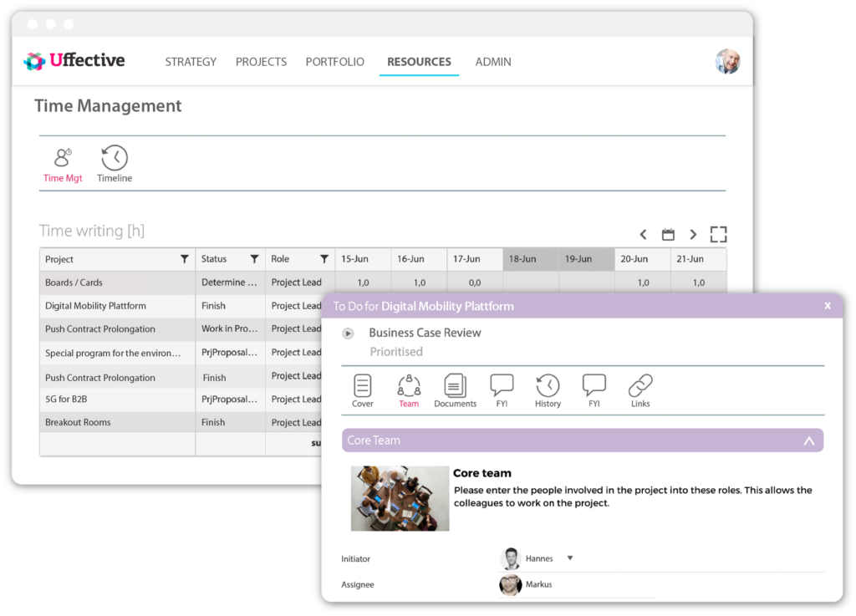This screenshot has height=616, width=856.
Task: Click the 21-Jun column header
Action: coord(698,259)
